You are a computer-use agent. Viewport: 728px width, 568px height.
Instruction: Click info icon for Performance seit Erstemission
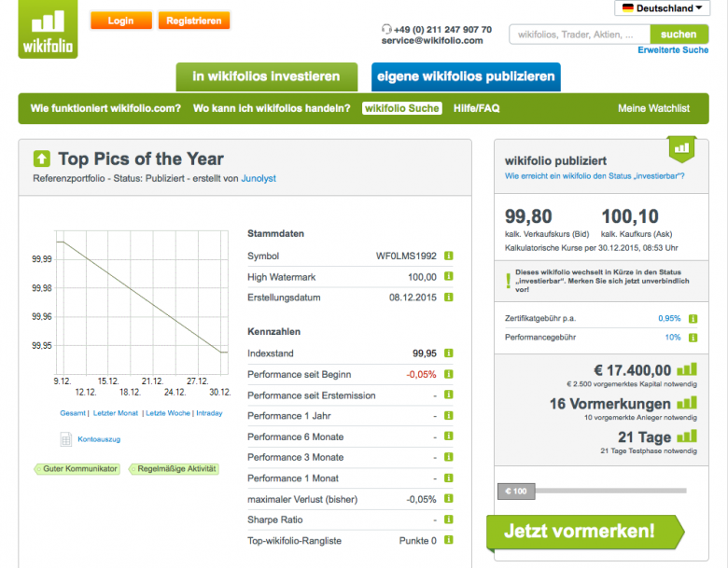(449, 395)
